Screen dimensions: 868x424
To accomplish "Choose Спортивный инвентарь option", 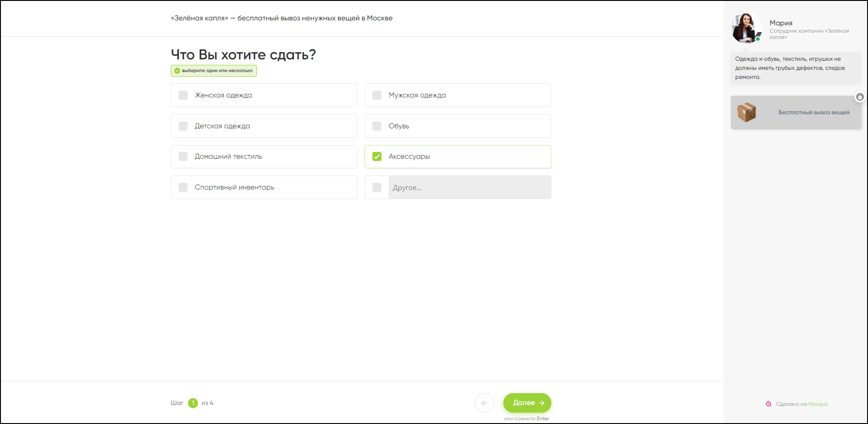I will pos(183,187).
